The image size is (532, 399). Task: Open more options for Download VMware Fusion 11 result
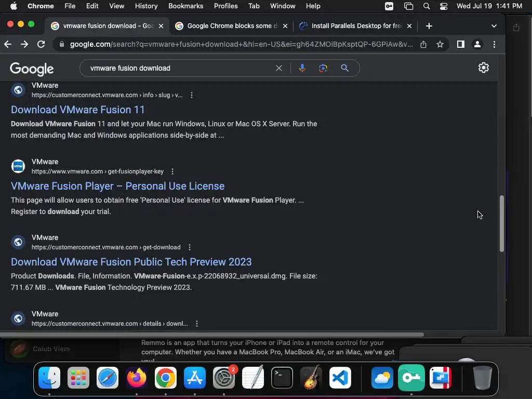(x=192, y=95)
